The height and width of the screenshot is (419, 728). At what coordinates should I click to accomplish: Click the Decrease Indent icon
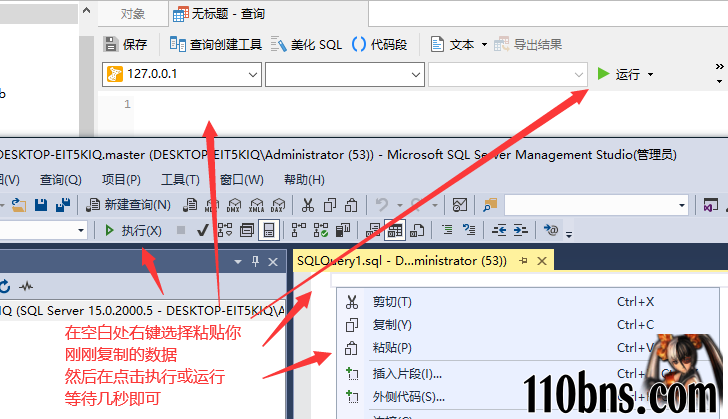499,230
